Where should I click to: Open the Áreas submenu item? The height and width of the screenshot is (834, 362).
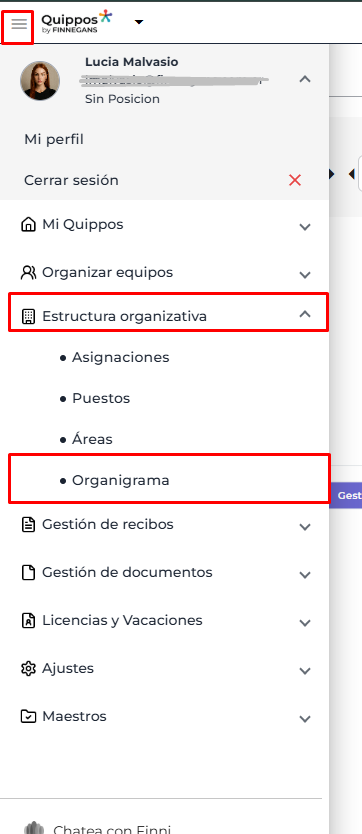92,439
